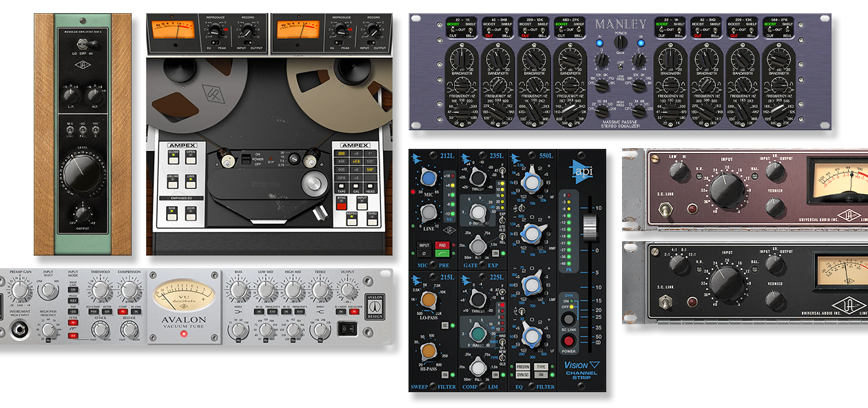
Task: Toggle the Ampex tape deck POWER switch
Action: 245,160
